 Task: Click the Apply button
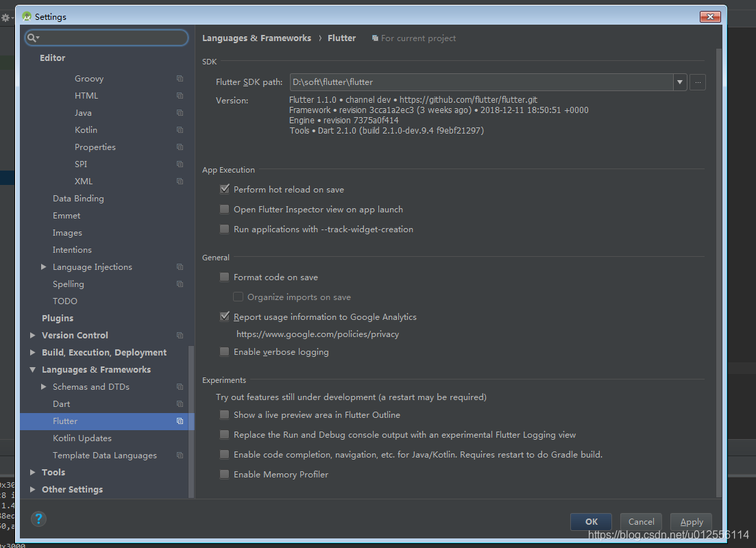point(691,521)
